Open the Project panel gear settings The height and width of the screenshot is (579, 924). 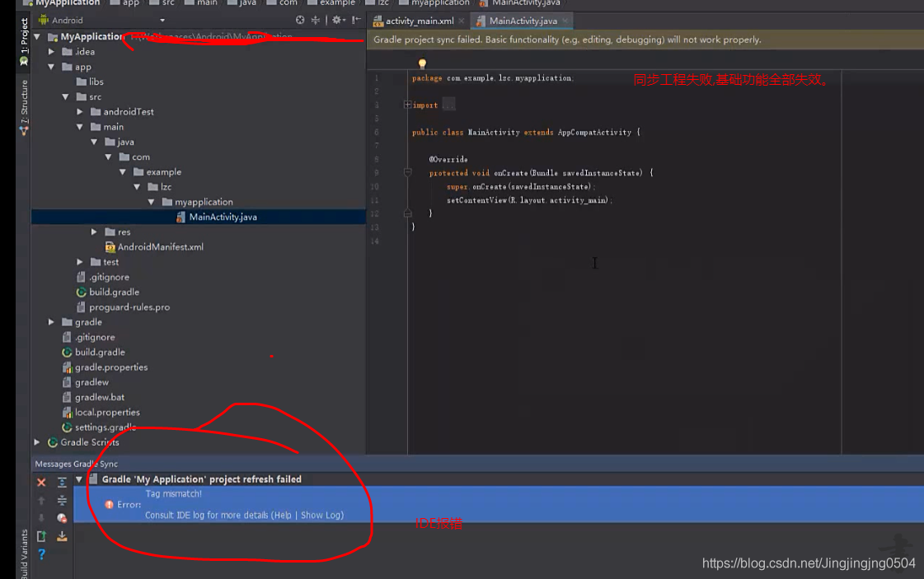point(337,20)
